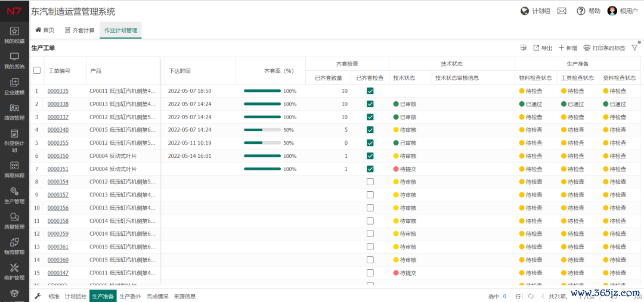This screenshot has width=644, height=302.
Task: Open 维护管理 module in sidebar
Action: 14,272
